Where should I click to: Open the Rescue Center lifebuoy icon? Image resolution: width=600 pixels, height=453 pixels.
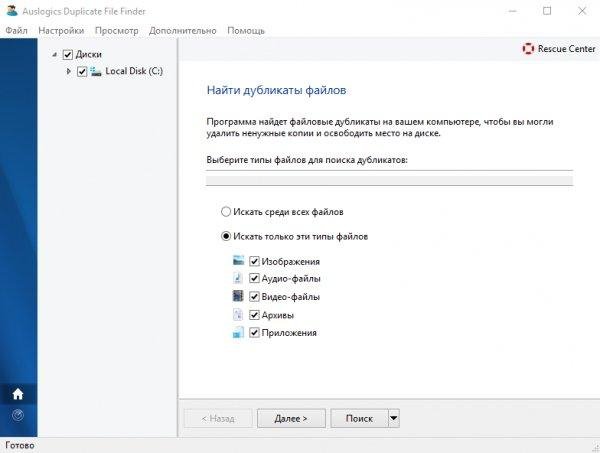click(x=528, y=49)
